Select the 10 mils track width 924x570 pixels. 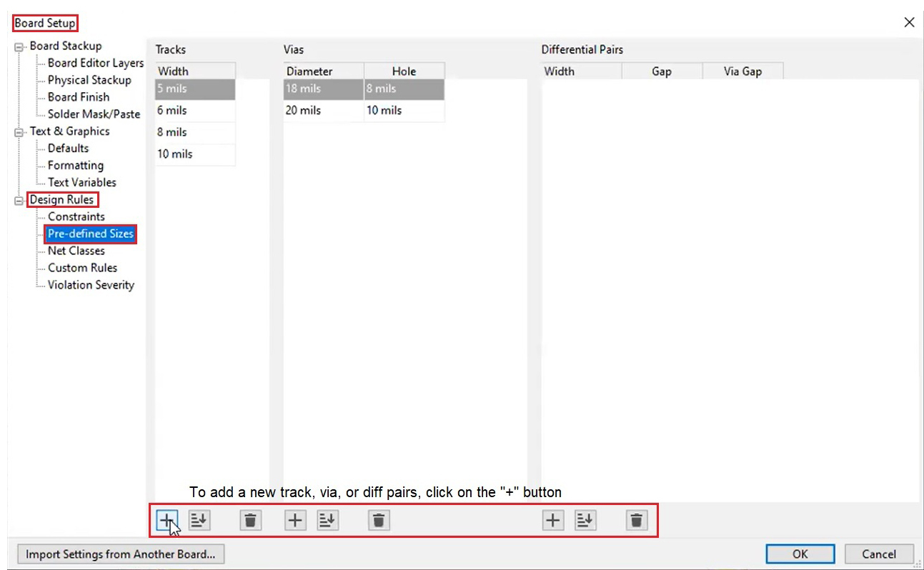point(195,154)
